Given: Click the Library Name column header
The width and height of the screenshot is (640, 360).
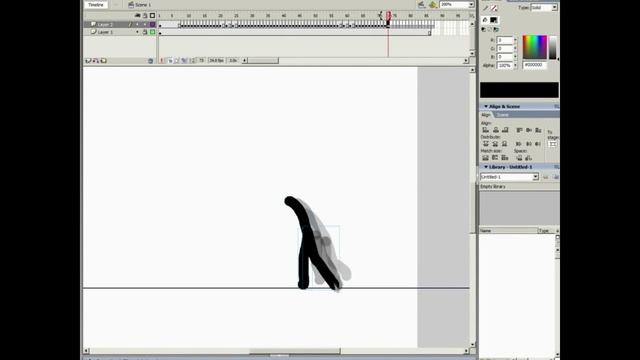Looking at the screenshot, I should pyautogui.click(x=509, y=231).
